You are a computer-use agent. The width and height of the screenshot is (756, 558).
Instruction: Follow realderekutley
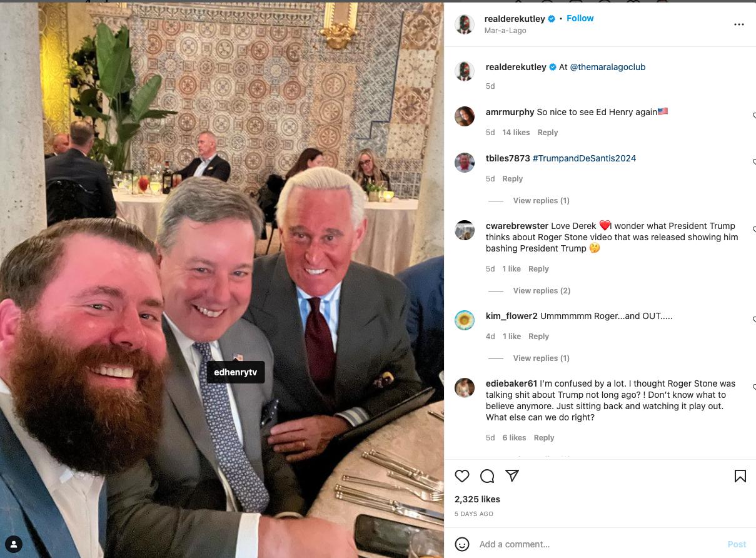(x=580, y=18)
